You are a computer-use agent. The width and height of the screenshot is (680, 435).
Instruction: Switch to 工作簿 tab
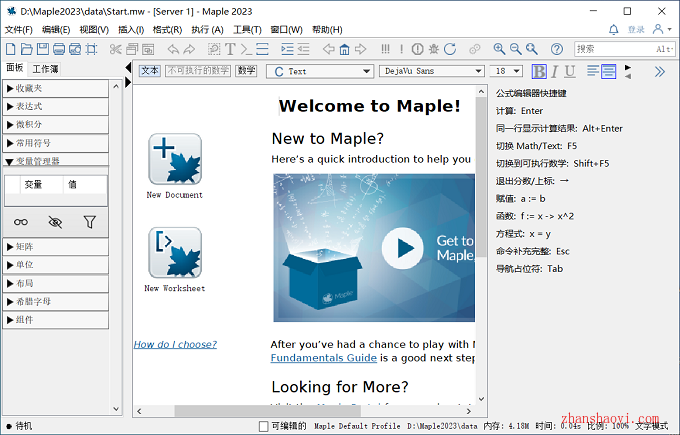(x=45, y=69)
